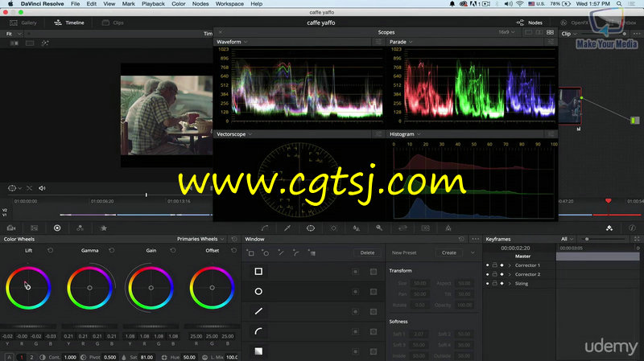Open the Motion Effects star icon

[x=104, y=228]
